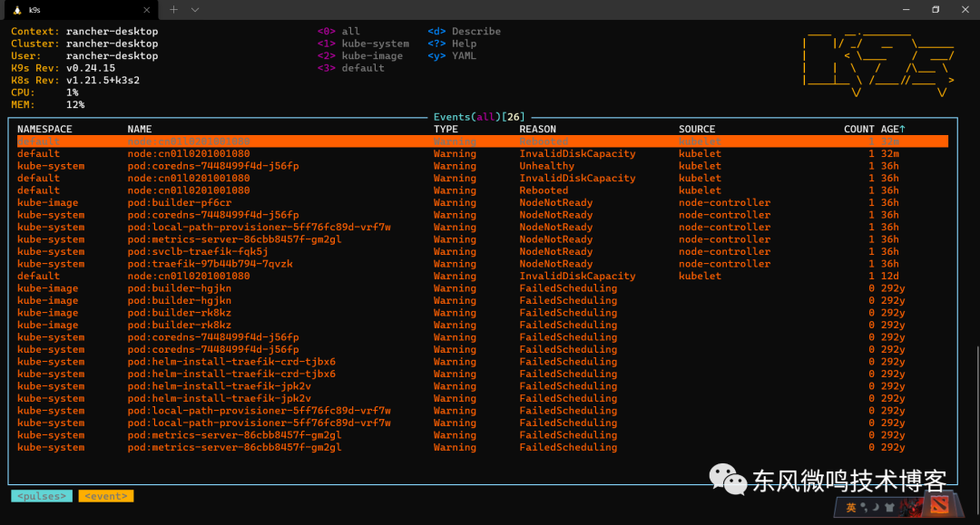The image size is (980, 525).
Task: Click the Cluster: rancher-desktop line
Action: [84, 44]
